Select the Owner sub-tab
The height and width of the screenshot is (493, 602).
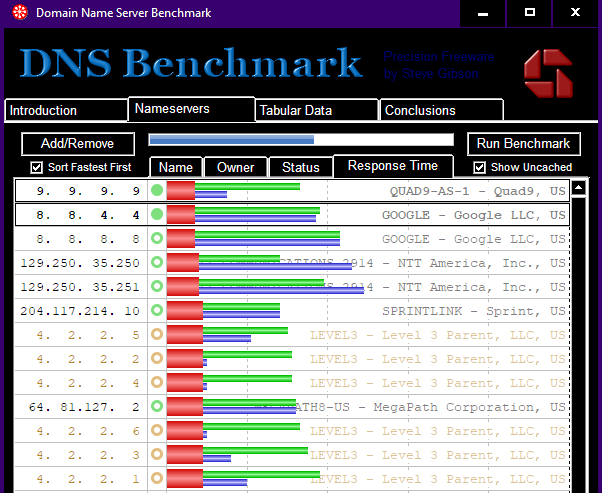tap(235, 167)
